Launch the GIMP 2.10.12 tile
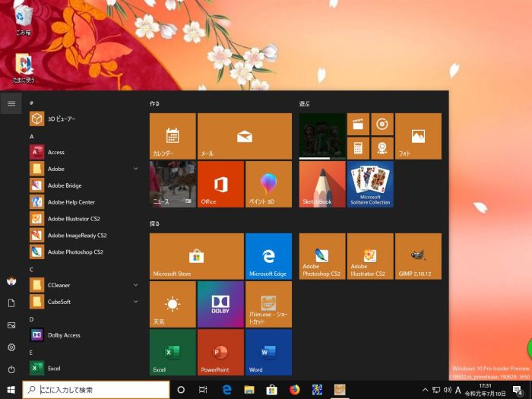This screenshot has width=532, height=399. coord(418,256)
